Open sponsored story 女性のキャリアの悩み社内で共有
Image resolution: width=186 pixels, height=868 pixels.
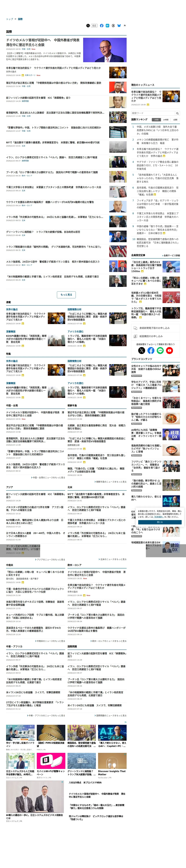tap(146, 369)
